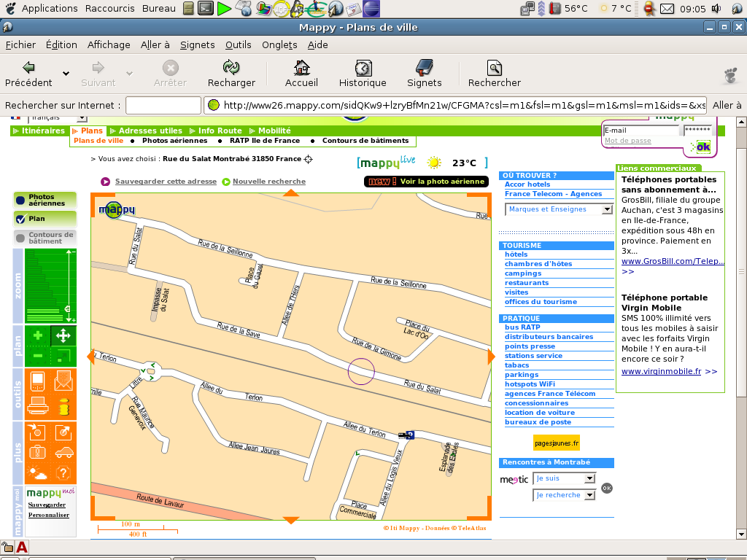Open the Fichier menu

(x=20, y=44)
